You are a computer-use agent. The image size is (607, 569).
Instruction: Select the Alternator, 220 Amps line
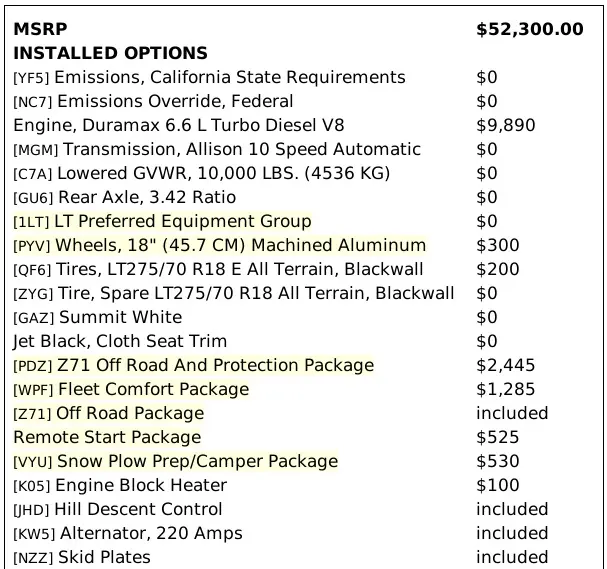[149, 533]
